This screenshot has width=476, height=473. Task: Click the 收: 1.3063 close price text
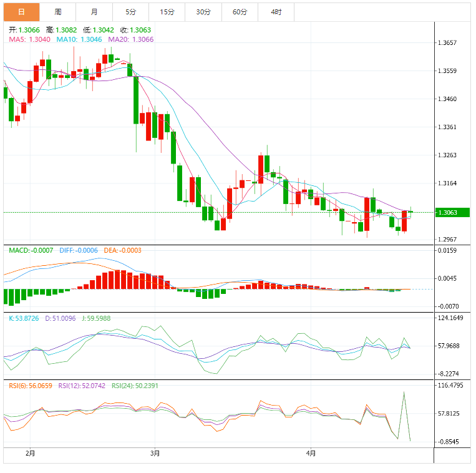click(135, 30)
